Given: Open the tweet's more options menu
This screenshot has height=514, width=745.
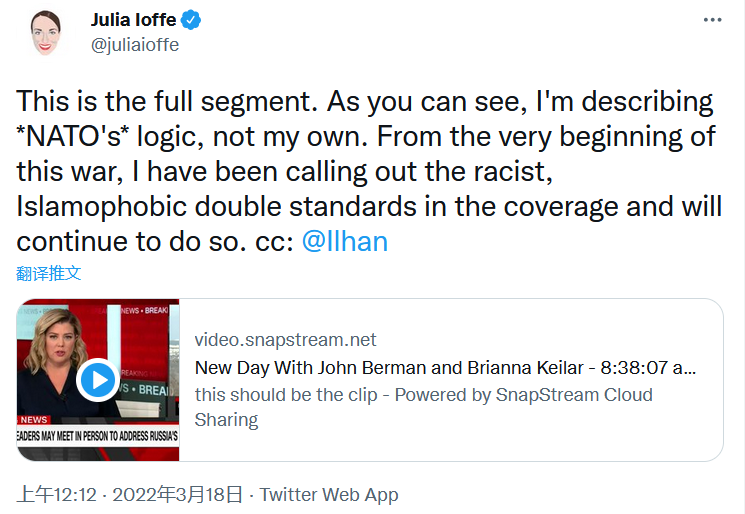Looking at the screenshot, I should (712, 20).
